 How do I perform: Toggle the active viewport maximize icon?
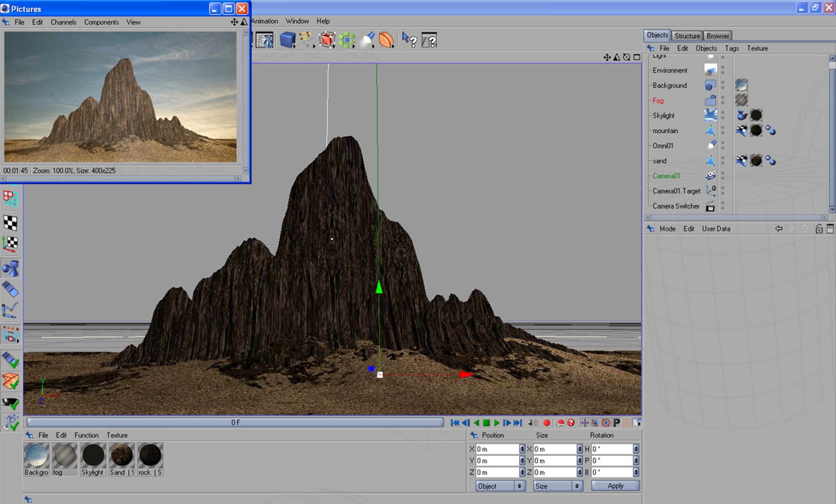637,57
